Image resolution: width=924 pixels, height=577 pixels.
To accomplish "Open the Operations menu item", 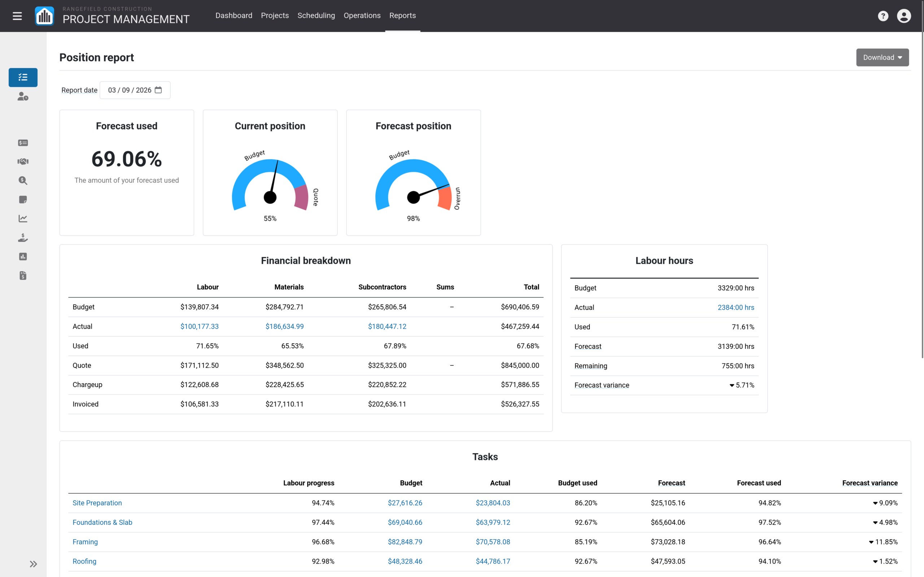I will pos(362,16).
